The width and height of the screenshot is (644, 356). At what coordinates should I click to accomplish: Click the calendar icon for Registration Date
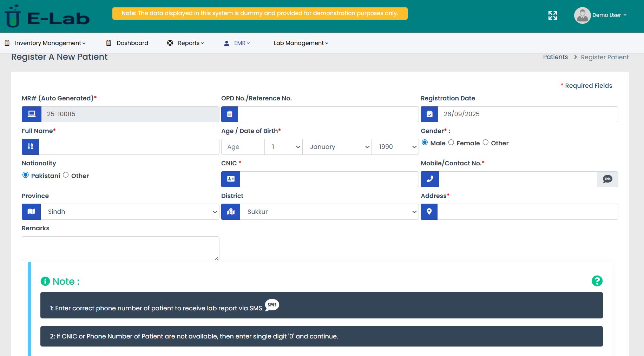(x=429, y=114)
